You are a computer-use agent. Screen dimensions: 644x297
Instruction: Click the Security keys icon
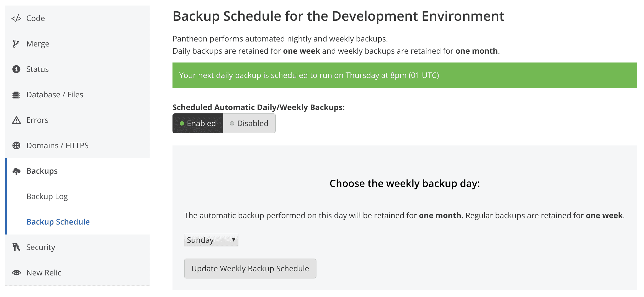16,247
